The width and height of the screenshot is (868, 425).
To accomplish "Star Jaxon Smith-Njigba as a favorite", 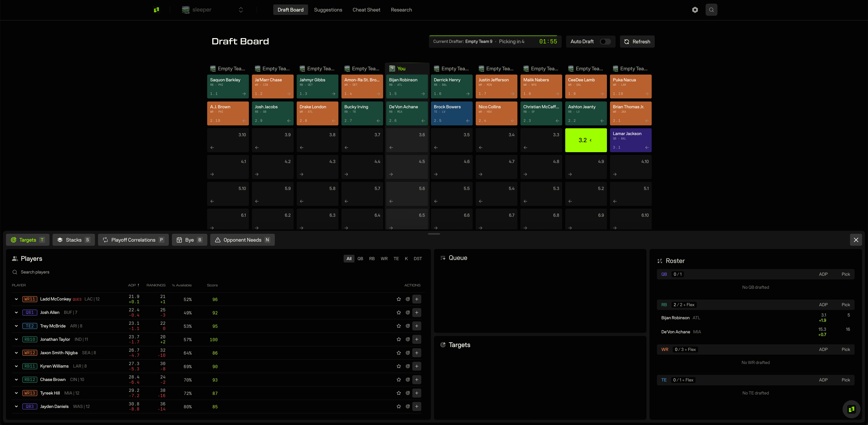I will (x=399, y=353).
